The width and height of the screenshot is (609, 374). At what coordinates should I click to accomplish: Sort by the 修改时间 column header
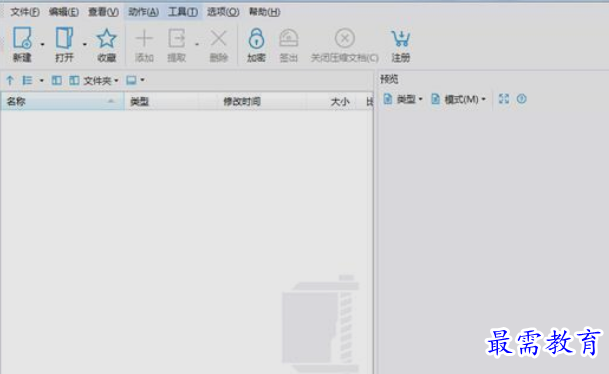click(262, 102)
